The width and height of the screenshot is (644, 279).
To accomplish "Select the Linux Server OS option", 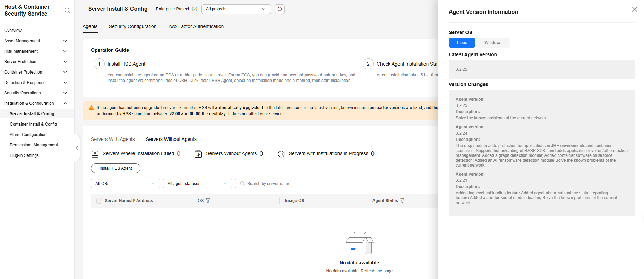I will [462, 43].
